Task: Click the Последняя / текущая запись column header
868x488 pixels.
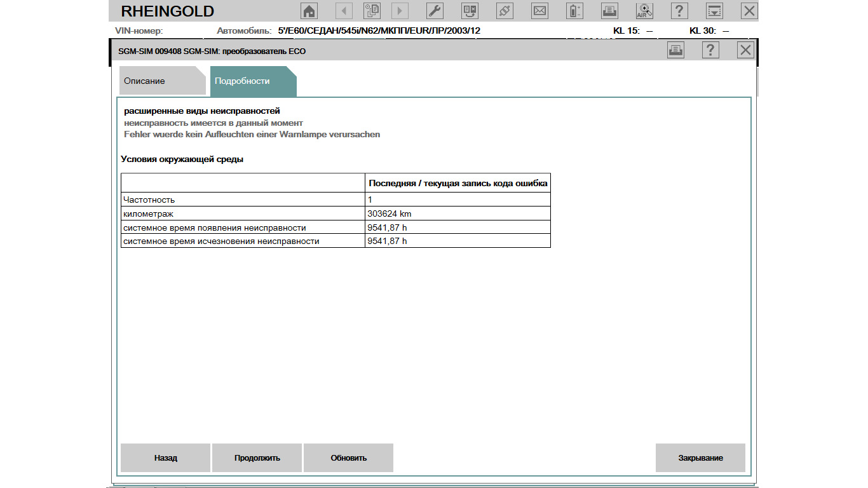Action: tap(458, 183)
